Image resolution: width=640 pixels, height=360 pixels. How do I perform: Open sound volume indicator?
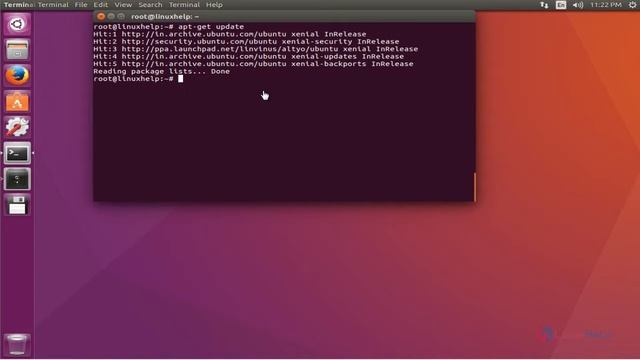(578, 5)
